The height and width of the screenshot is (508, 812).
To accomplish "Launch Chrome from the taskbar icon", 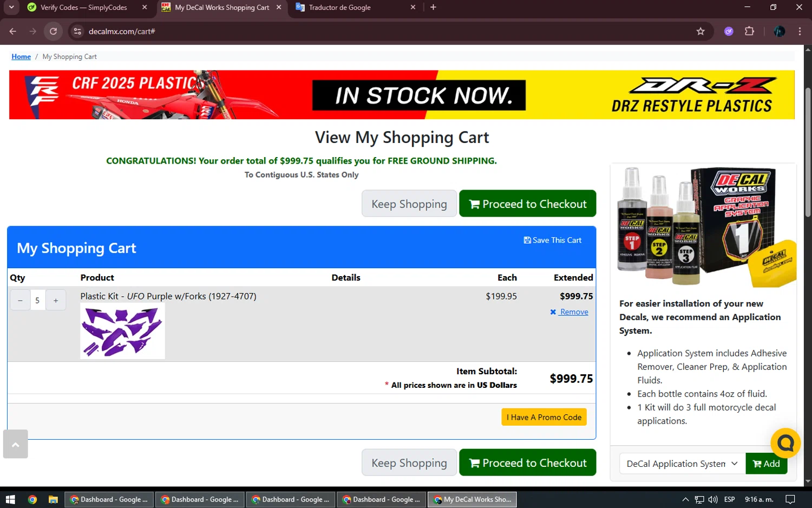I will 32,499.
